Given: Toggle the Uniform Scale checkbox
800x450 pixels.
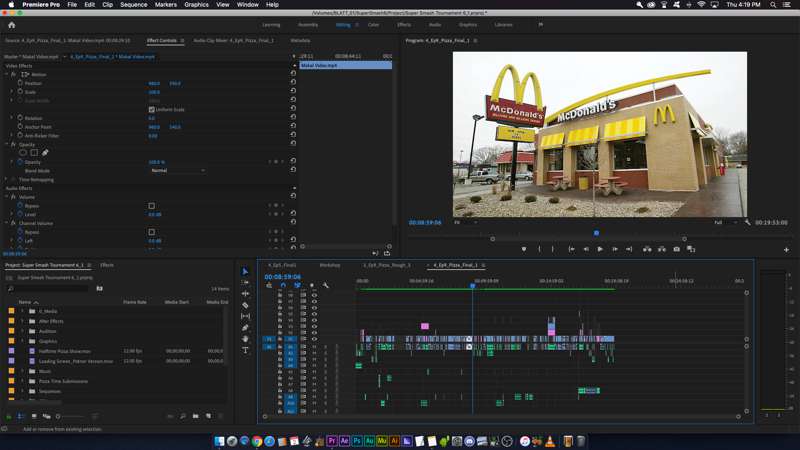Looking at the screenshot, I should (152, 110).
